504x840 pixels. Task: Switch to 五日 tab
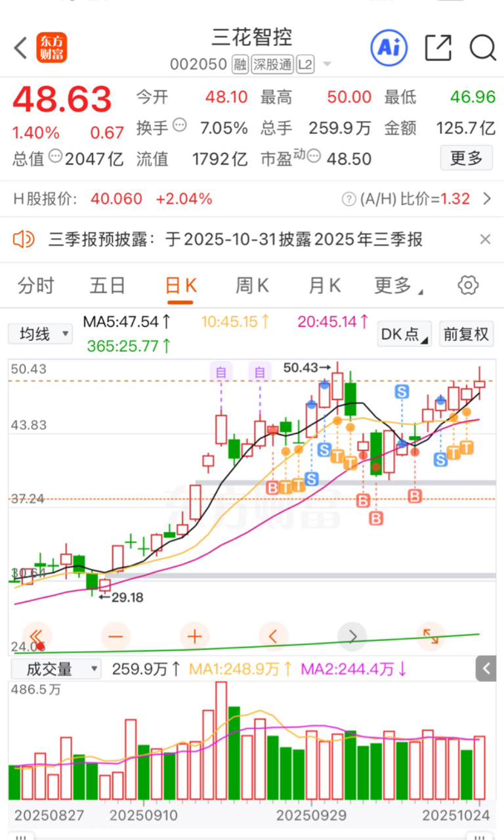point(108,286)
